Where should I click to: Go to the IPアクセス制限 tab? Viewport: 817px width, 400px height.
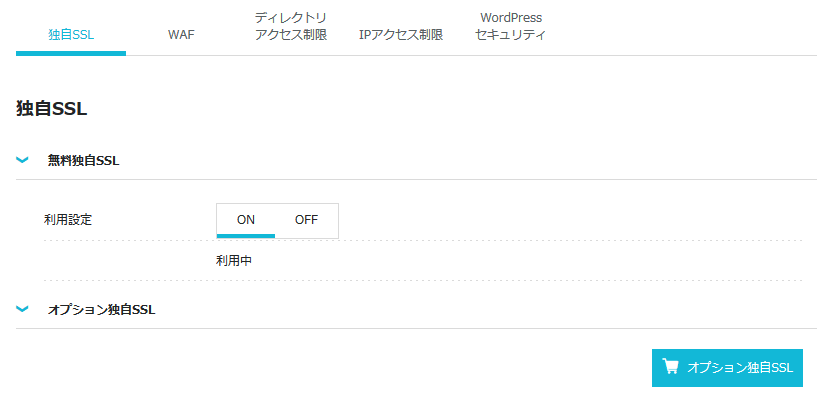401,35
